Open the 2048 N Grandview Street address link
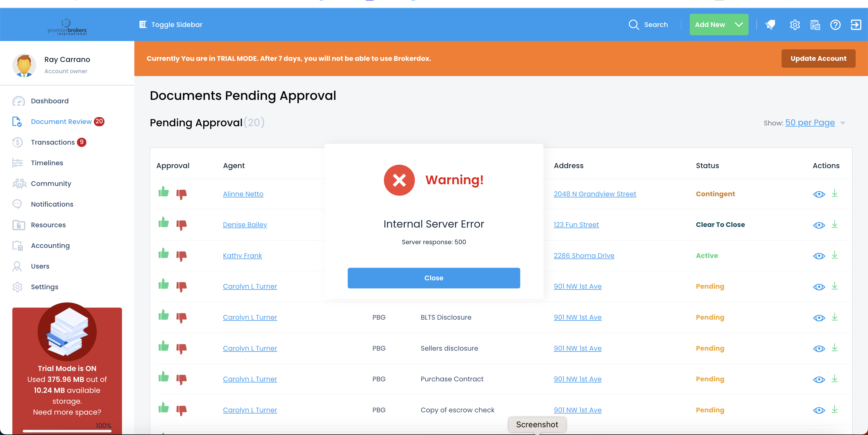Screen dimensions: 868x435 tap(595, 194)
